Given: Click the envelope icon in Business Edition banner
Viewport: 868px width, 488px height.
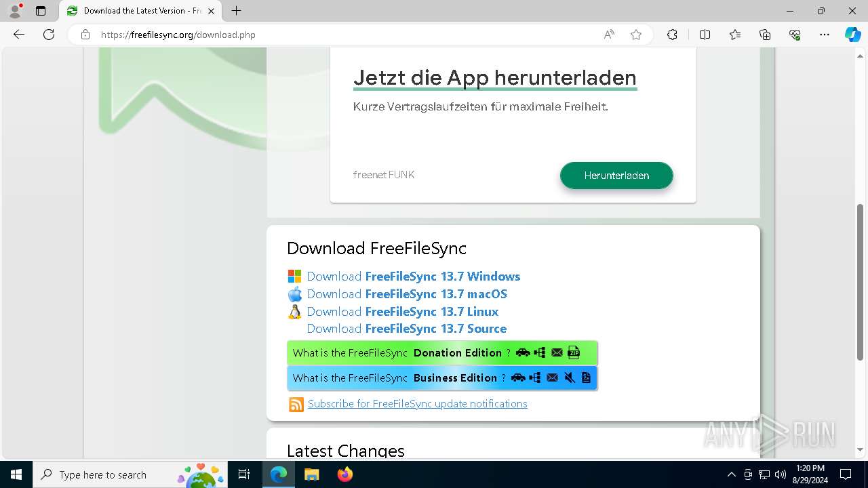Looking at the screenshot, I should tap(552, 378).
